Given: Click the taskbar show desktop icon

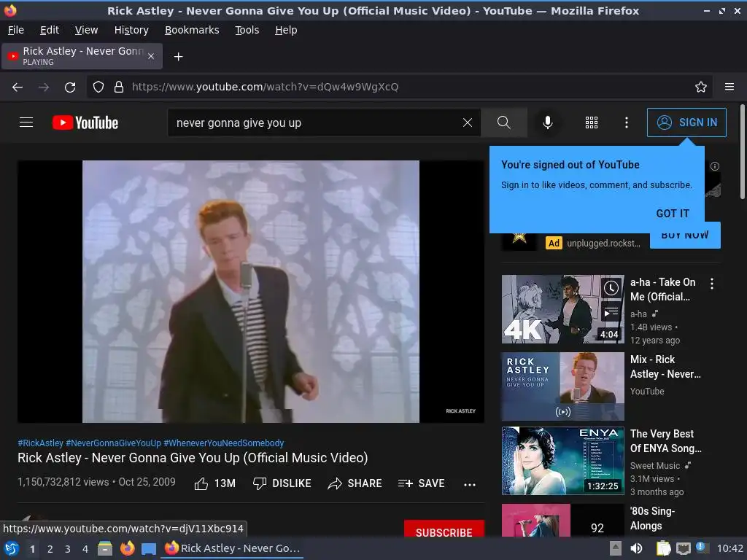Looking at the screenshot, I should tap(149, 549).
